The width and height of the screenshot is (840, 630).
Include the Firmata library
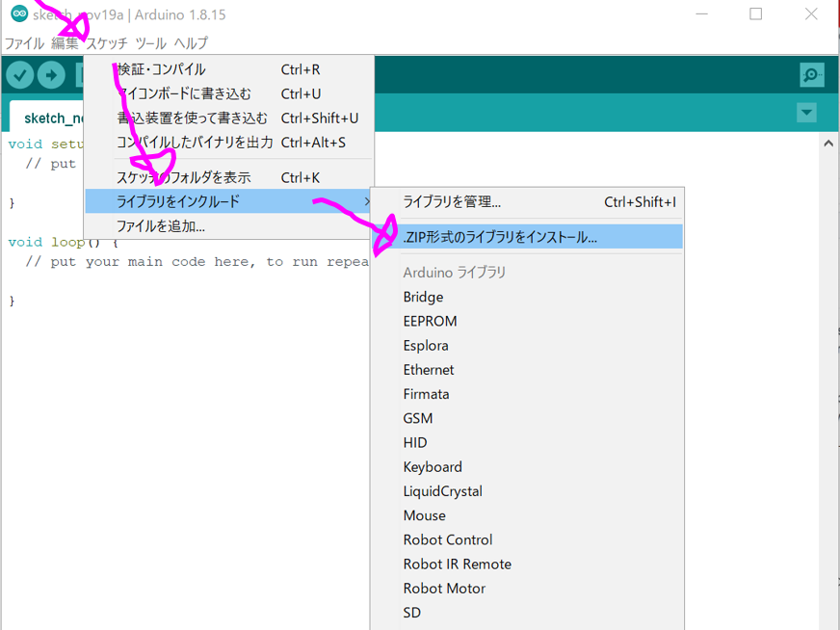tap(426, 394)
